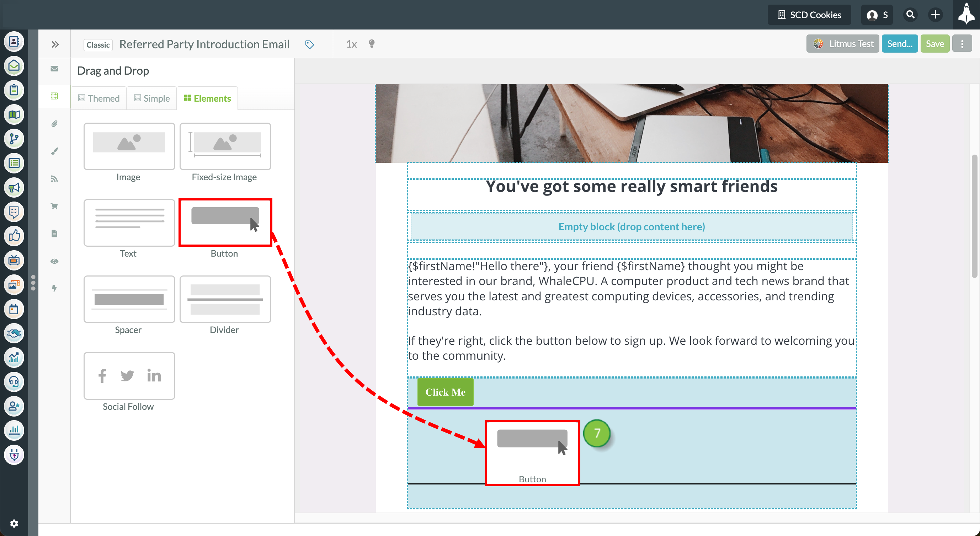This screenshot has width=980, height=536.
Task: Open the clipboard forms sidebar icon
Action: pyautogui.click(x=14, y=90)
